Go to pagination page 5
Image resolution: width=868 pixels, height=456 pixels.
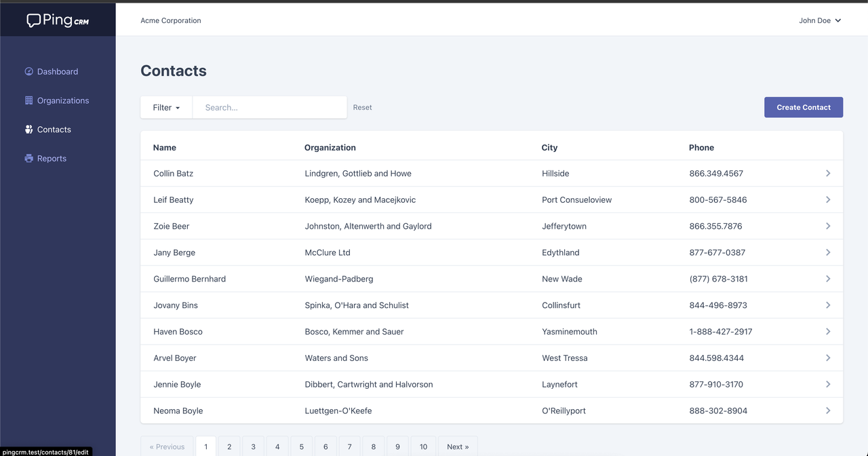[301, 446]
